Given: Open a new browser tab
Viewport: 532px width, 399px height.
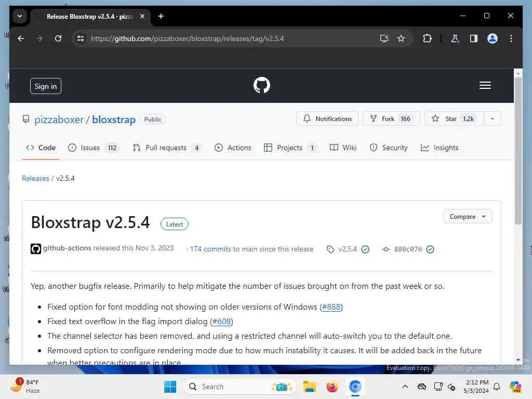Looking at the screenshot, I should (161, 16).
